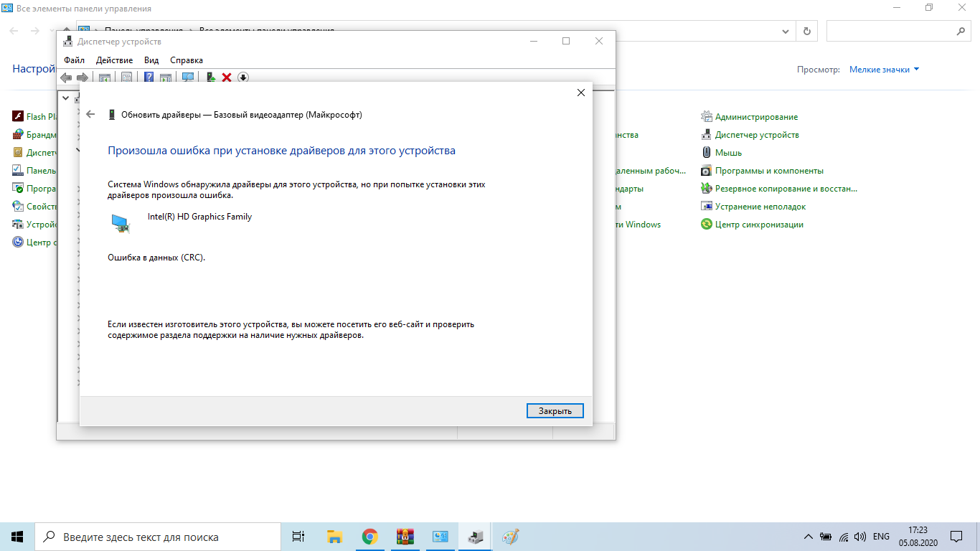Click the Wi-Fi network tray icon
980x551 pixels.
point(844,537)
